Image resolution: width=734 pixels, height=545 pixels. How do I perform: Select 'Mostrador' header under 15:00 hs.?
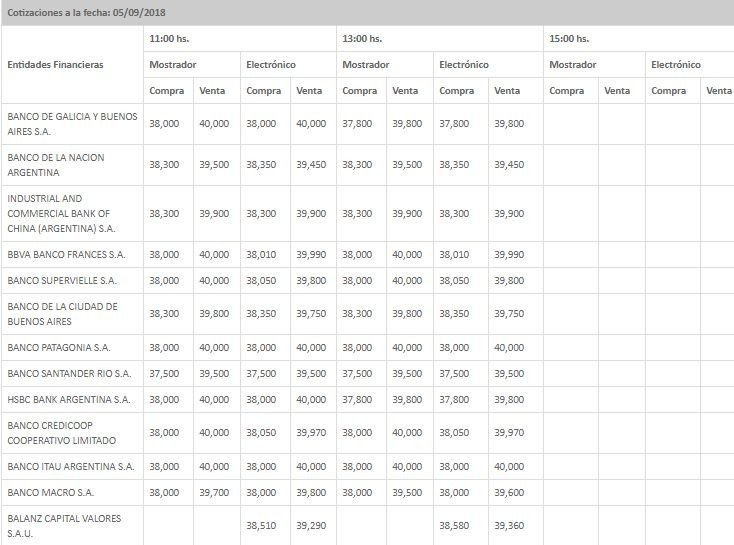coord(573,65)
